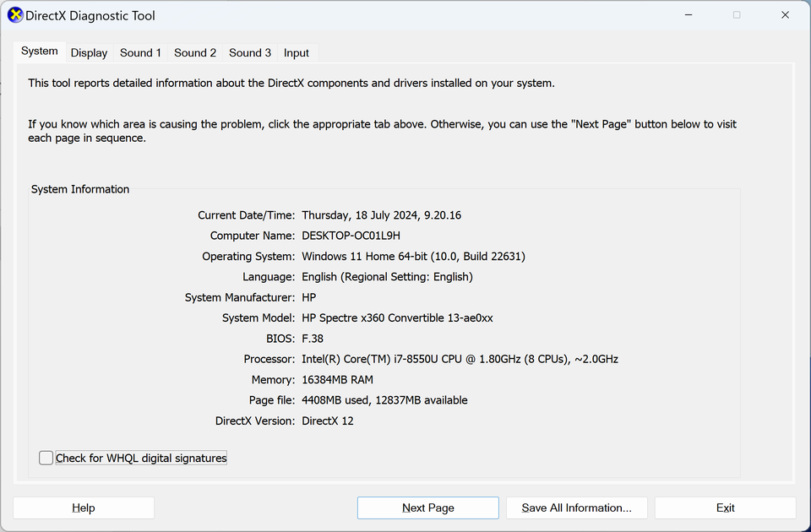This screenshot has height=532, width=811.
Task: Click the Help button
Action: tap(84, 508)
